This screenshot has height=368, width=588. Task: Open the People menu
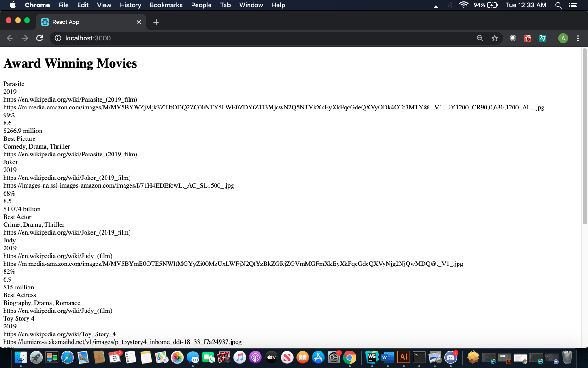[x=201, y=5]
